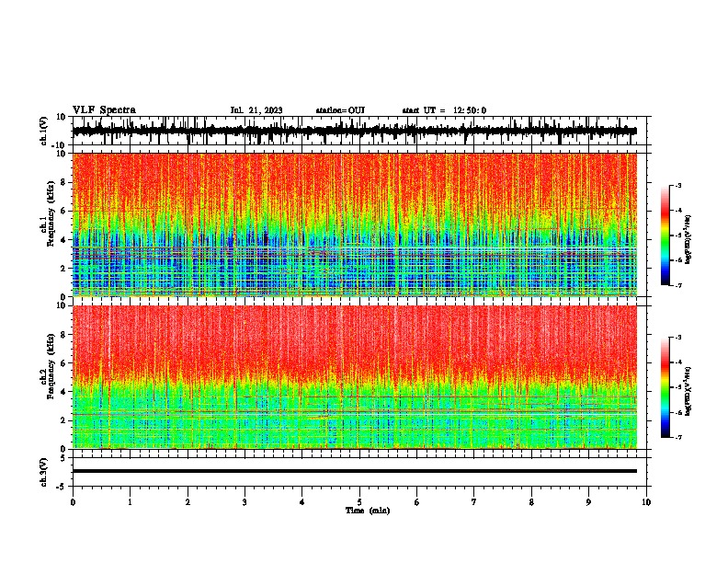Click the ch.2 spectrogram panel
728x563 pixels.
[x=354, y=377]
